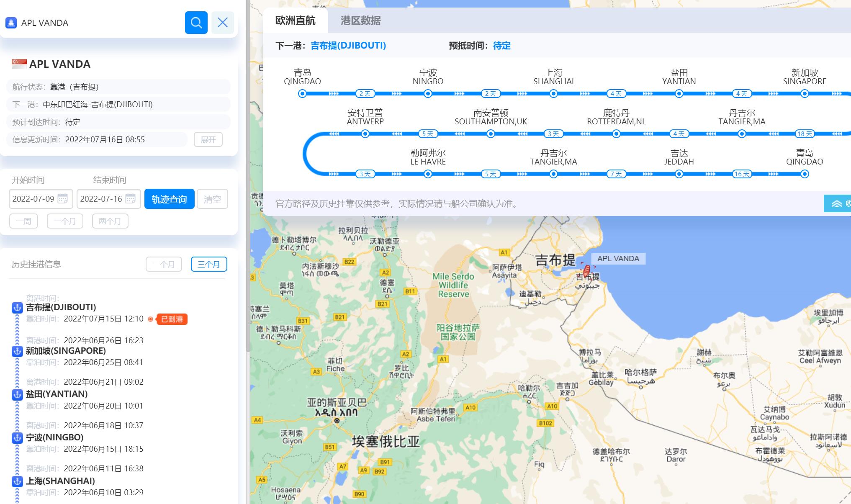Open the 吉布提(DJIBOUTI) next port link
This screenshot has width=851, height=504.
[x=348, y=46]
